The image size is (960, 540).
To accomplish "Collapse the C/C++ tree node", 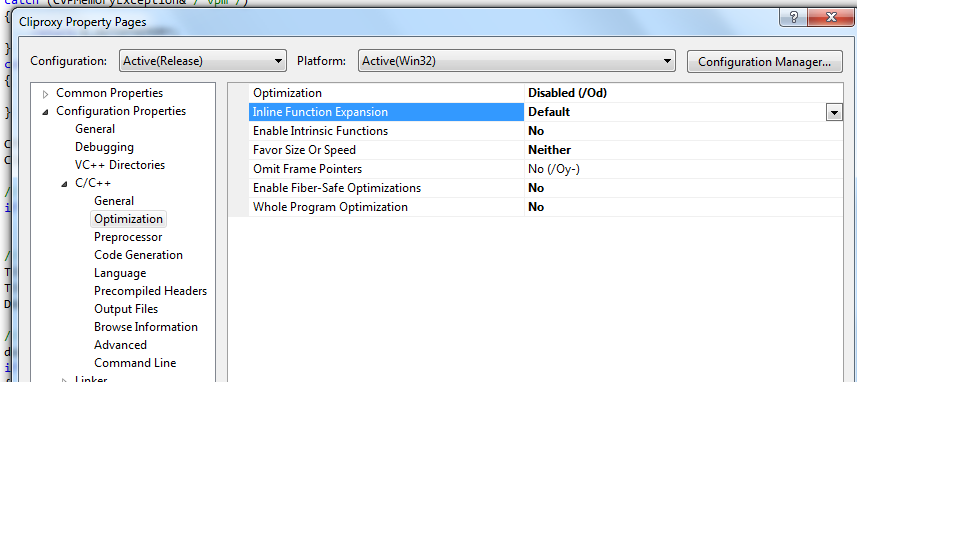I will (x=64, y=184).
